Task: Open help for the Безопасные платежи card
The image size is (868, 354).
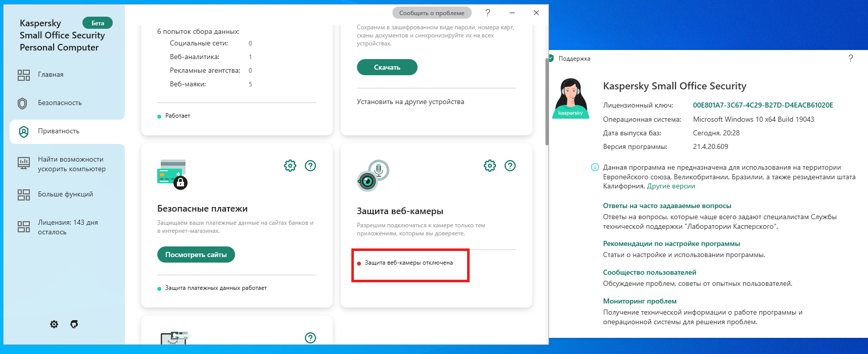Action: 310,166
